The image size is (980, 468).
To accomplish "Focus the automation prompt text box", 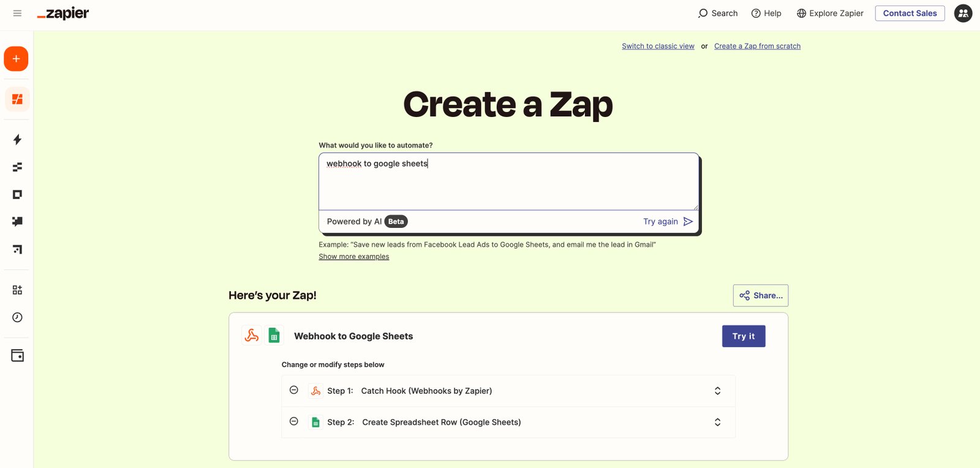I will point(508,181).
